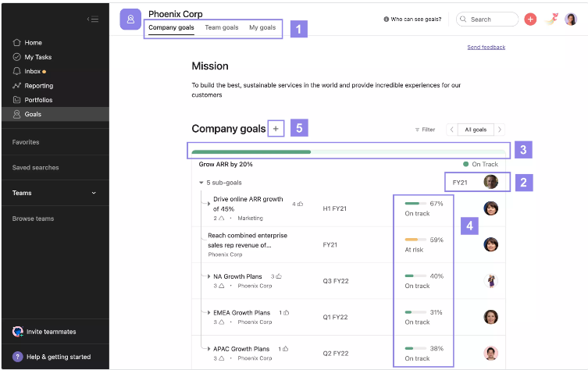Add a new company goal with plus

(275, 128)
